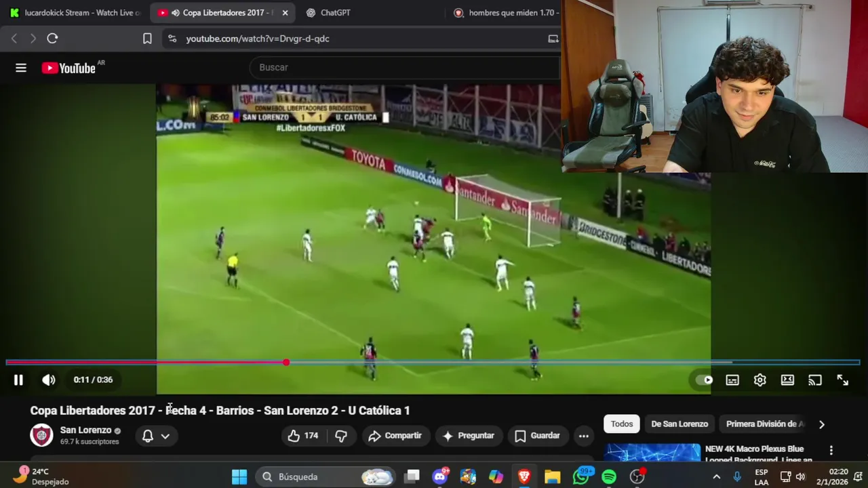Switch to the hombres que miden 1.70 tab
This screenshot has width=868, height=488.
tap(505, 13)
